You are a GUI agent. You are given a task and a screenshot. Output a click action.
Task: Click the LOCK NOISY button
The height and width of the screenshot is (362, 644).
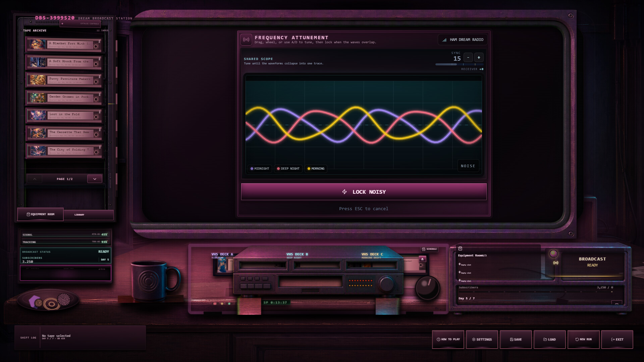coord(364,192)
